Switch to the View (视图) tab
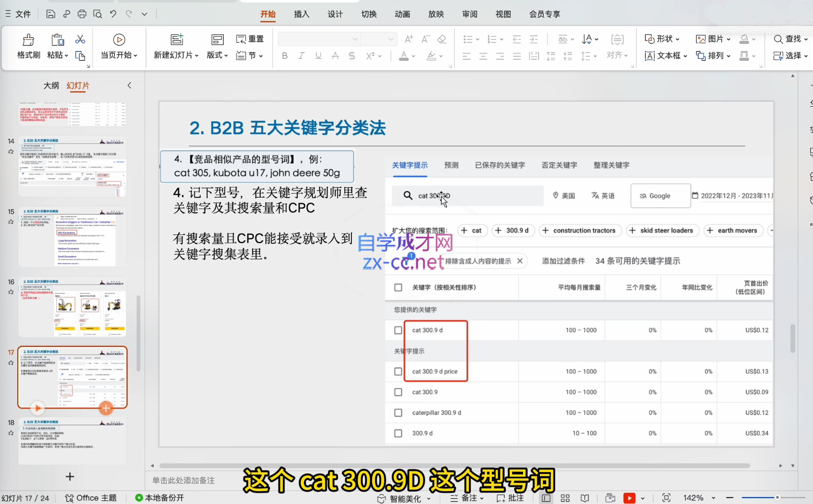Viewport: 813px width, 504px height. [x=503, y=14]
